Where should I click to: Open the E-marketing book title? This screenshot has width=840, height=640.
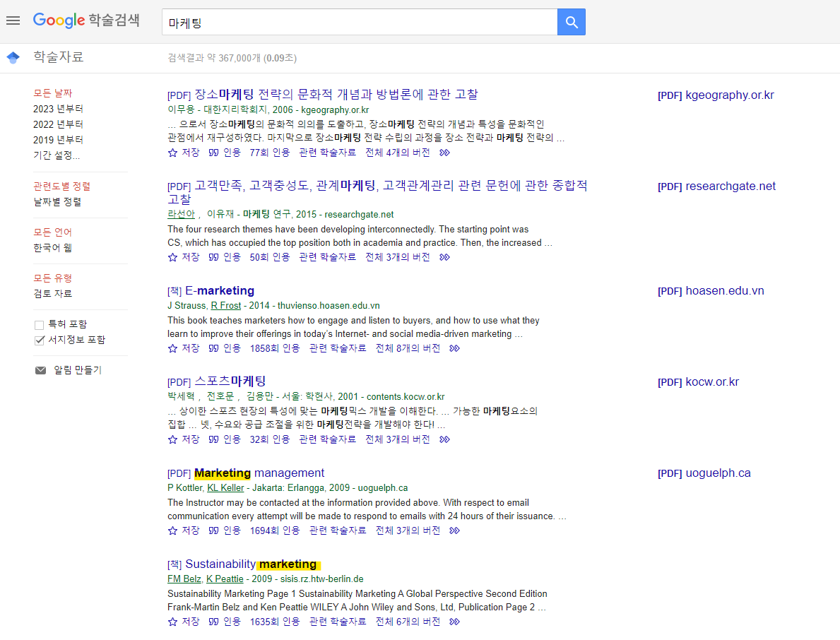coord(220,291)
